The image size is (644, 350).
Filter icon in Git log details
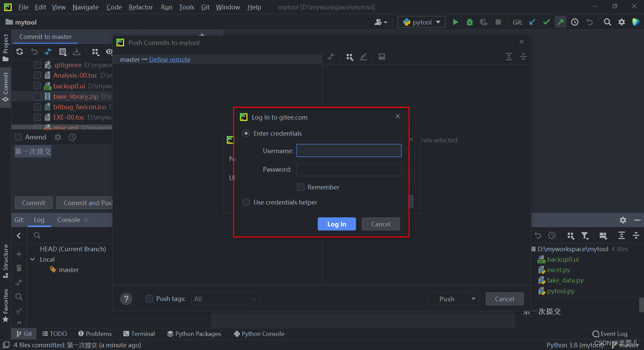pyautogui.click(x=585, y=236)
